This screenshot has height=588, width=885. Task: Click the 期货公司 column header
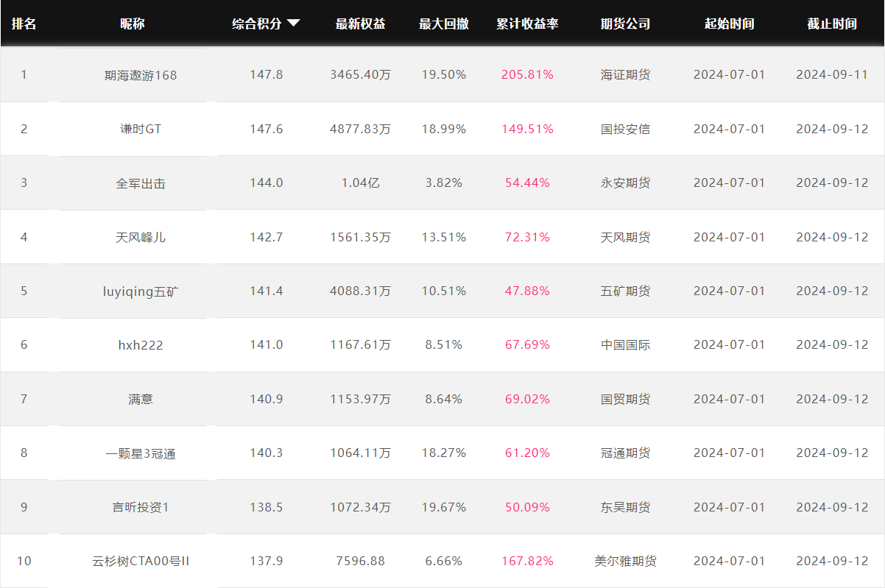[x=626, y=24]
